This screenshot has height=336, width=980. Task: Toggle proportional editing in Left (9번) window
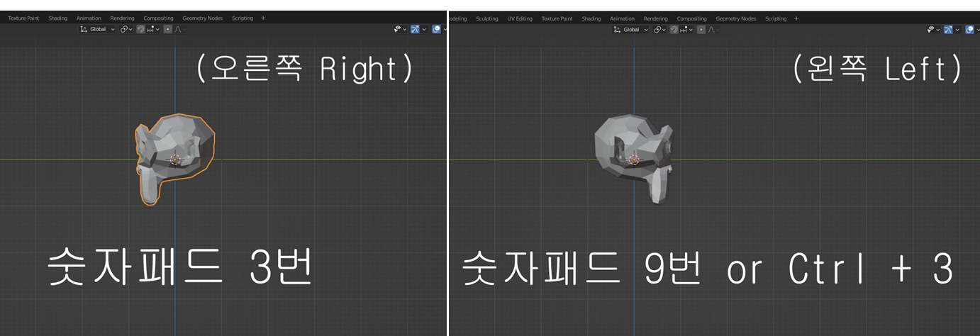click(701, 29)
